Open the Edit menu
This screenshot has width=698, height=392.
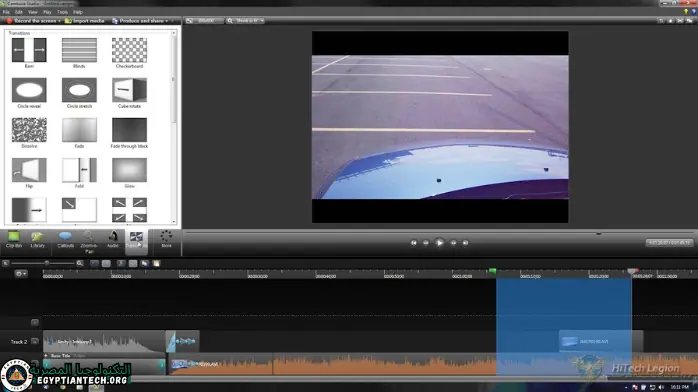[18, 12]
